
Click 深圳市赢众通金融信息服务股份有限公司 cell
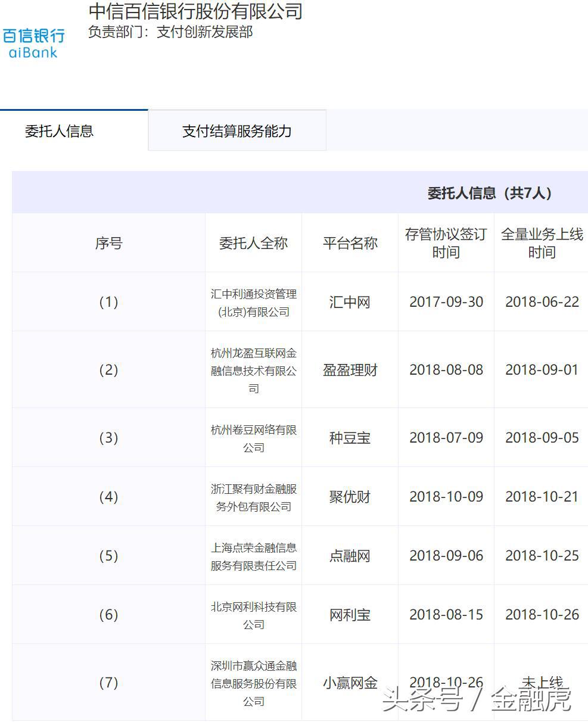[253, 683]
